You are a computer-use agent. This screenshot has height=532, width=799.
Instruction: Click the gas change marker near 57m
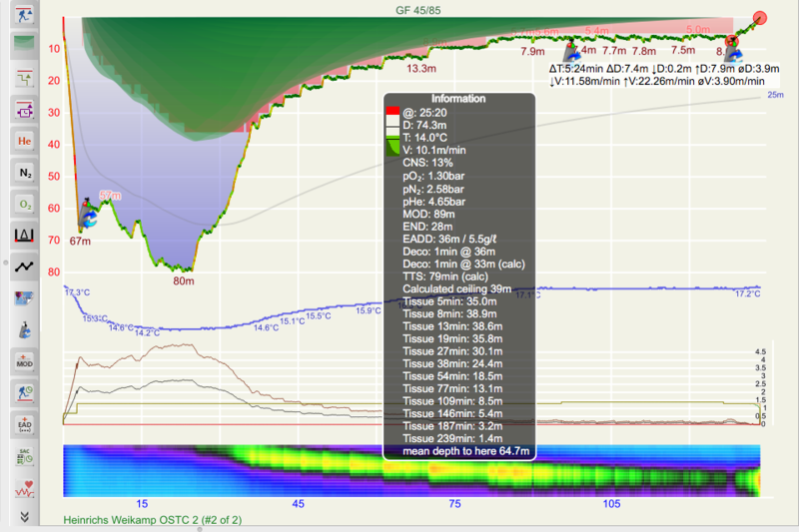tap(90, 210)
